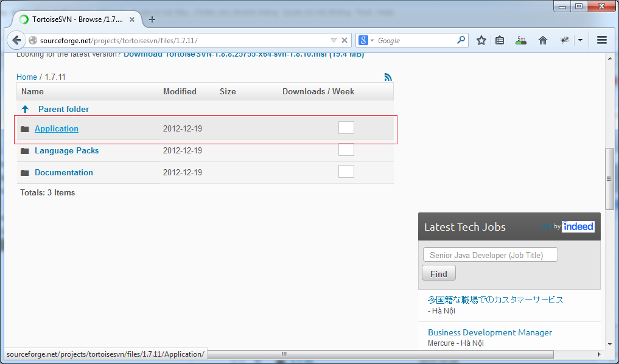This screenshot has width=619, height=364.
Task: Go back with the browser Back arrow
Action: pyautogui.click(x=16, y=40)
